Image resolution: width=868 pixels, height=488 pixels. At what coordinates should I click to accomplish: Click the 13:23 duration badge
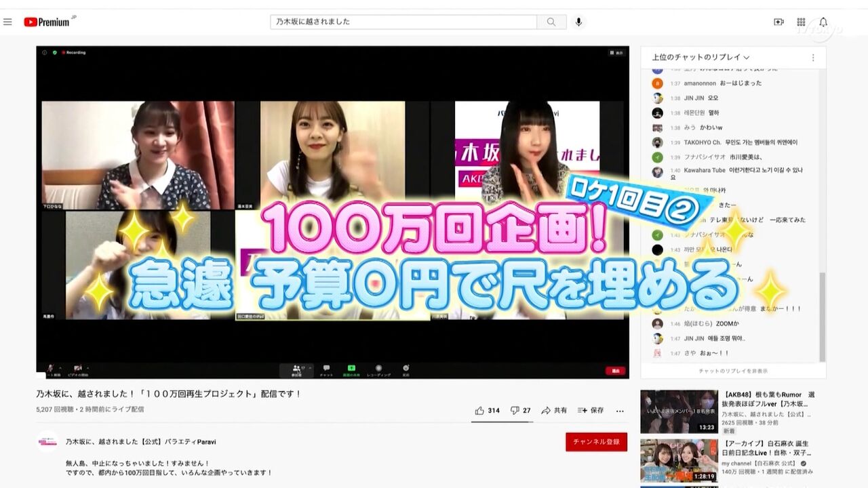(706, 428)
